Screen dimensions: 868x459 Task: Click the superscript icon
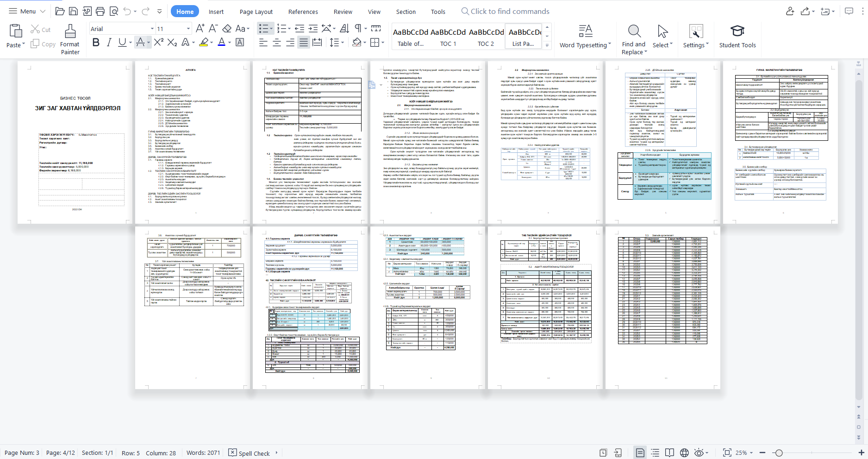pos(158,43)
